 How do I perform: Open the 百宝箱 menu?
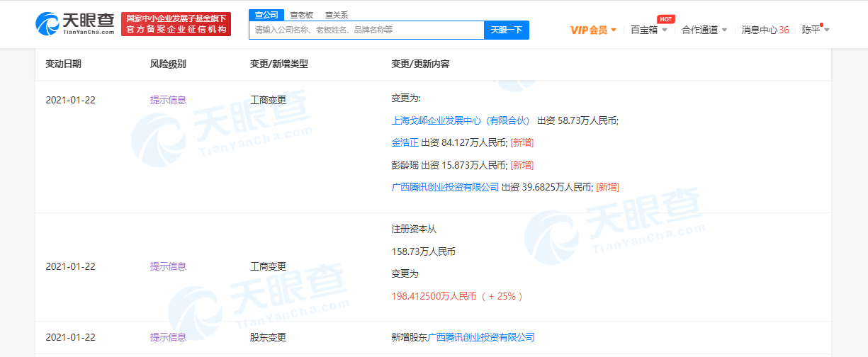click(644, 30)
